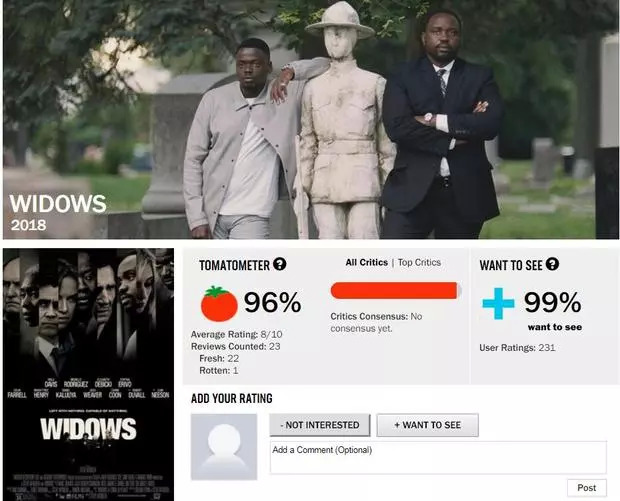Click the Critics Consensus text
The image size is (620, 501).
[376, 322]
